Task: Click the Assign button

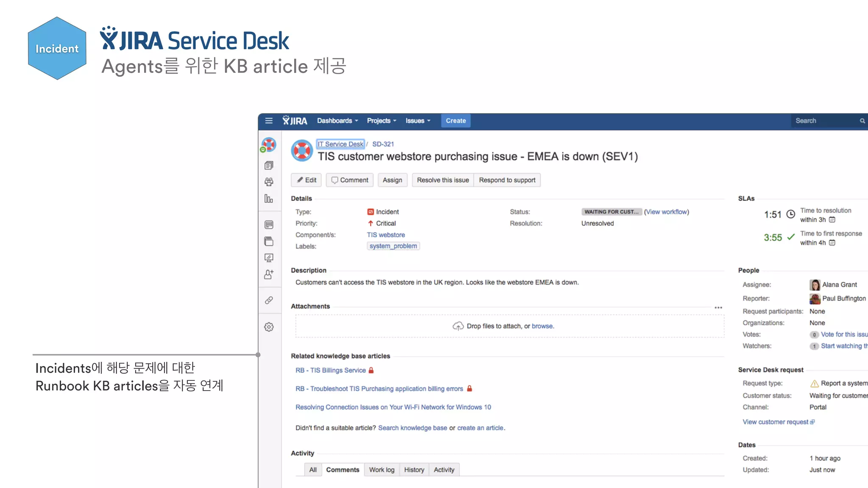Action: [392, 180]
